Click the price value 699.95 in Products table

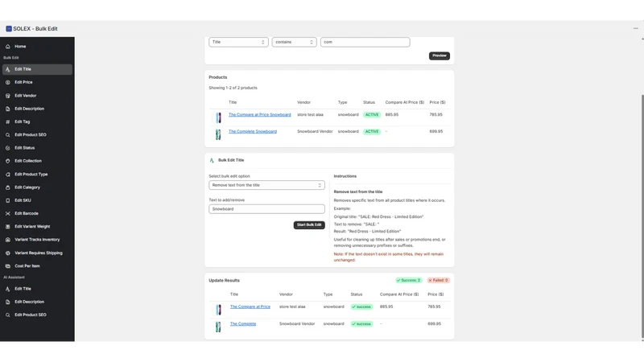tap(436, 131)
